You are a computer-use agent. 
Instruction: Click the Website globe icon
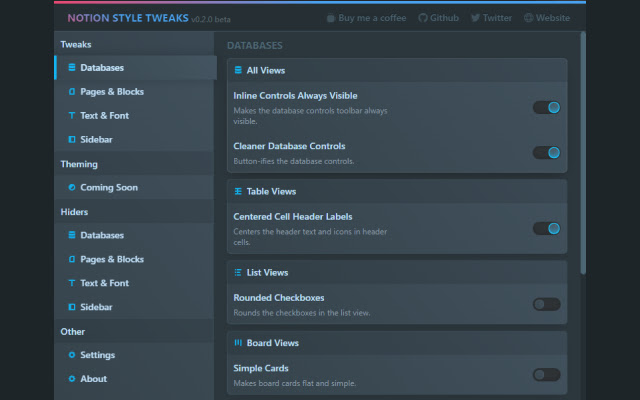click(x=529, y=18)
